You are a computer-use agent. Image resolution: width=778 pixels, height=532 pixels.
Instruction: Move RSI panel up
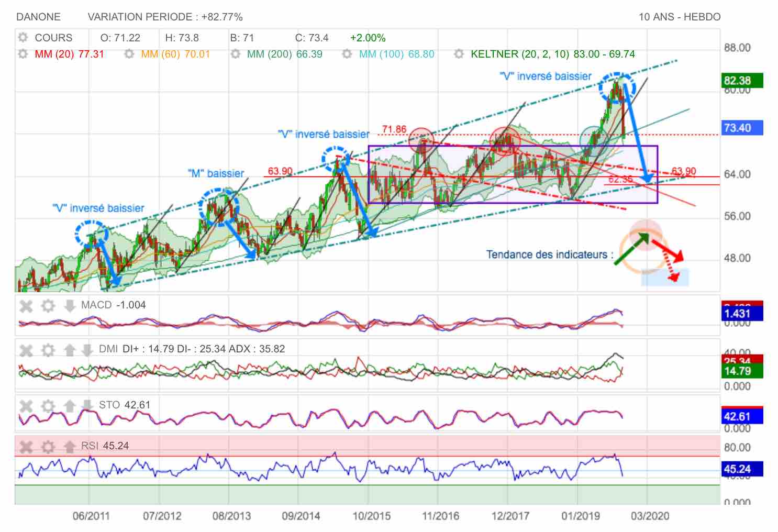point(70,447)
